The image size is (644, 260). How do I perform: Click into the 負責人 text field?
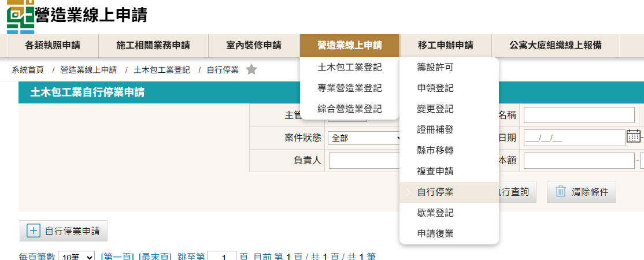pyautogui.click(x=364, y=161)
